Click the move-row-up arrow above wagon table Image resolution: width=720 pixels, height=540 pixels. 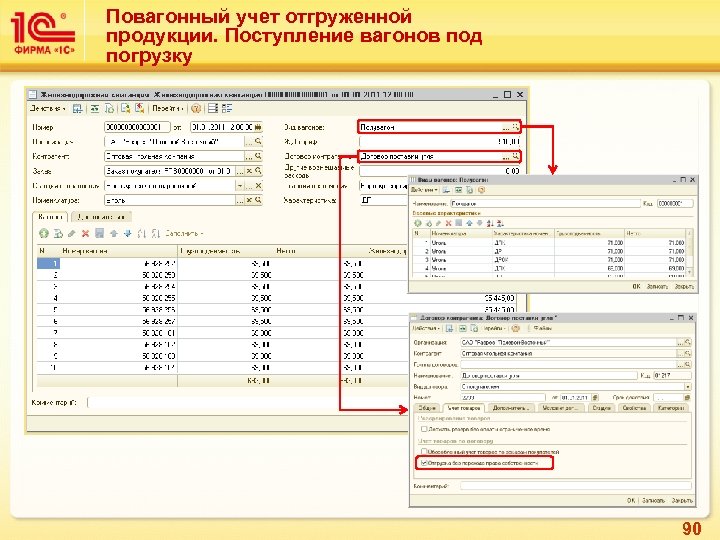click(x=114, y=234)
